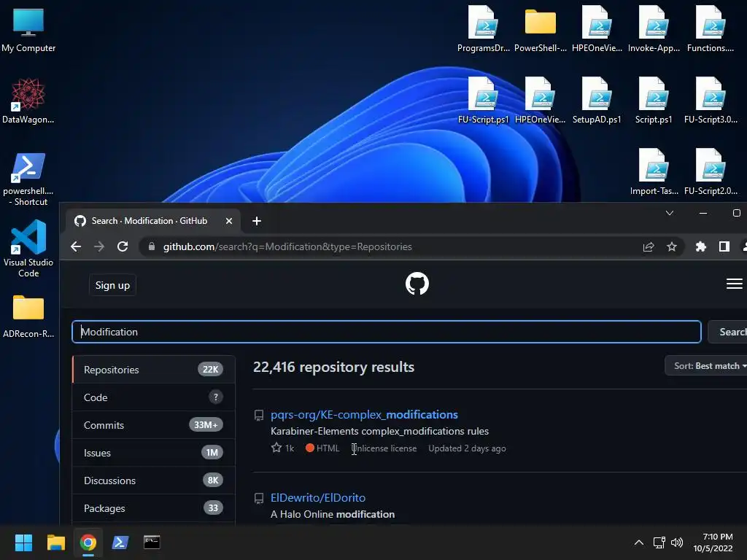Select the left HPEOneVie... file in second desktop row
The image size is (747, 560).
pos(541,101)
